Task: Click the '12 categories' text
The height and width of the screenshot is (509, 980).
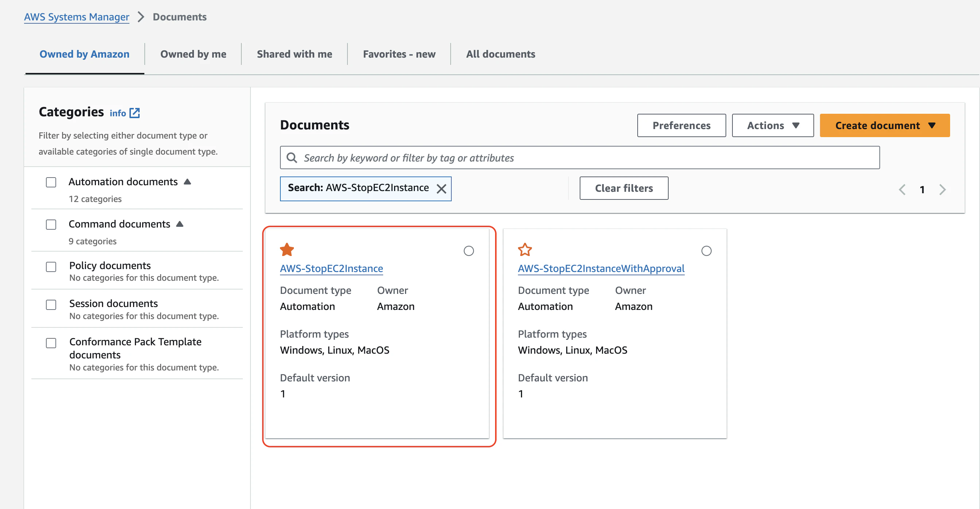Action: coord(95,199)
